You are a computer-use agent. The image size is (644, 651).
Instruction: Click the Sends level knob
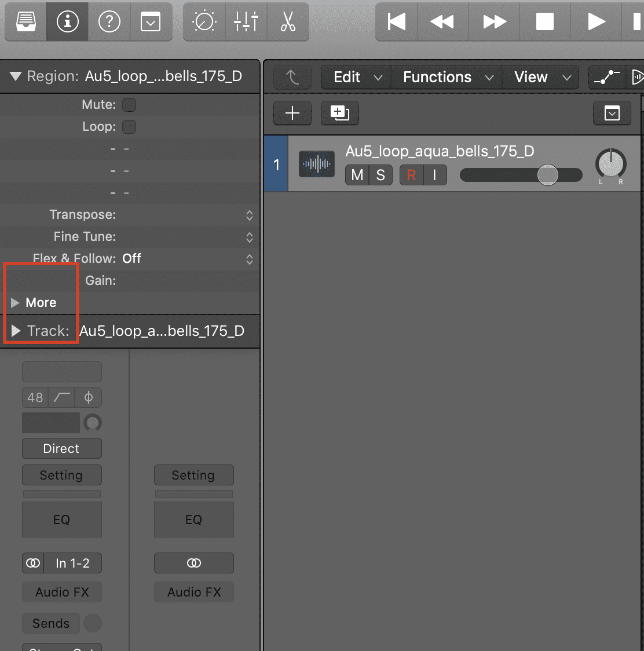coord(93,623)
